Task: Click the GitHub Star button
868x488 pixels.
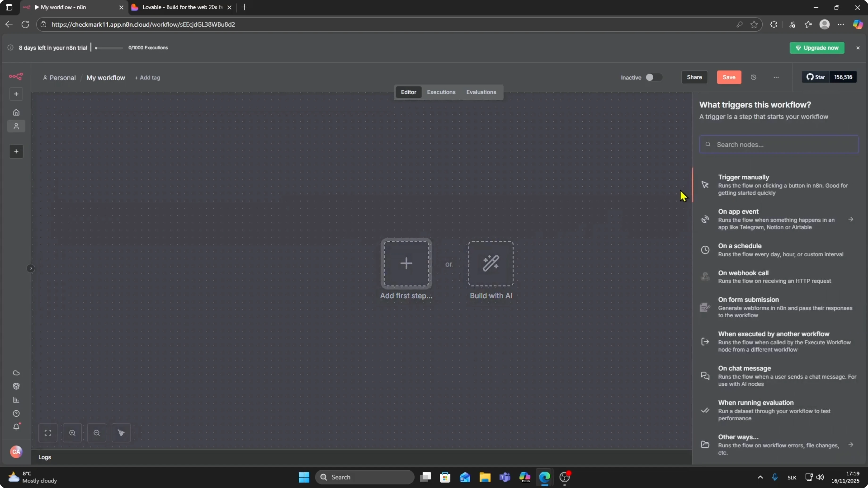Action: [x=816, y=77]
